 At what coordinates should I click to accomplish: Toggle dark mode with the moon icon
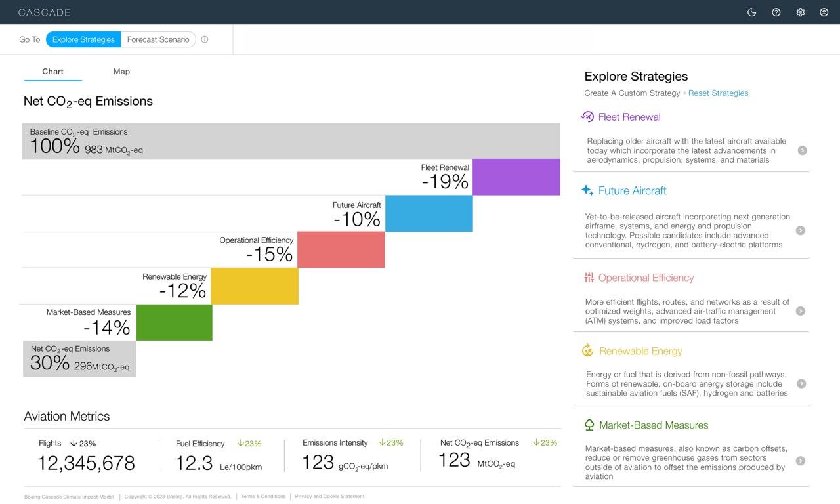click(751, 12)
